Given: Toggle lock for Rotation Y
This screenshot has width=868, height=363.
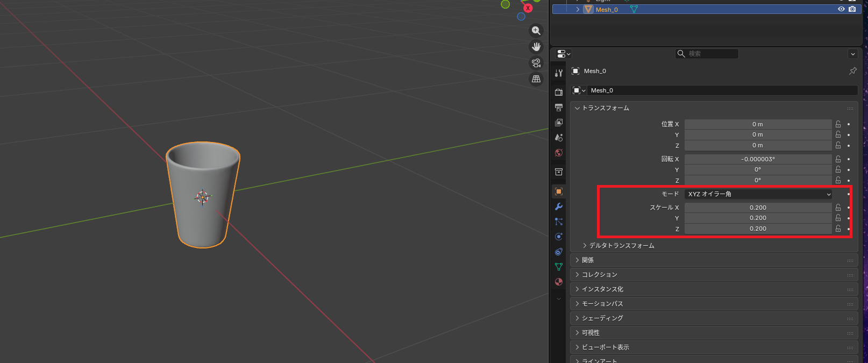Looking at the screenshot, I should pos(838,169).
